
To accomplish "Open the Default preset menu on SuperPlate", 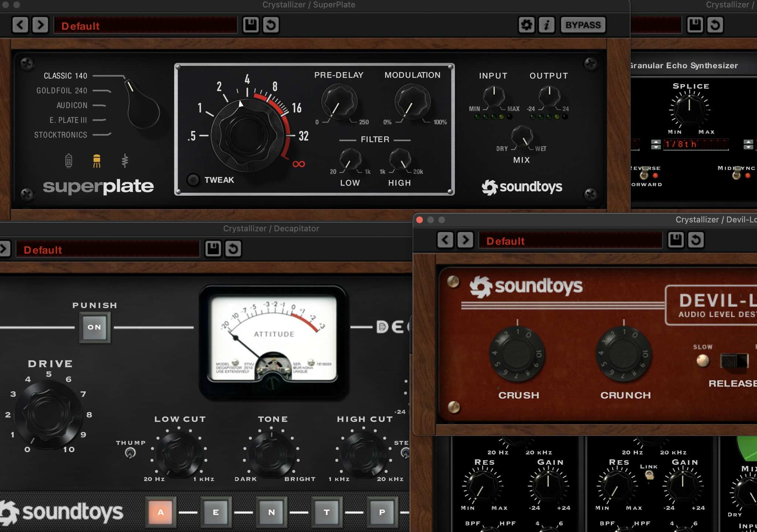I will click(x=146, y=26).
